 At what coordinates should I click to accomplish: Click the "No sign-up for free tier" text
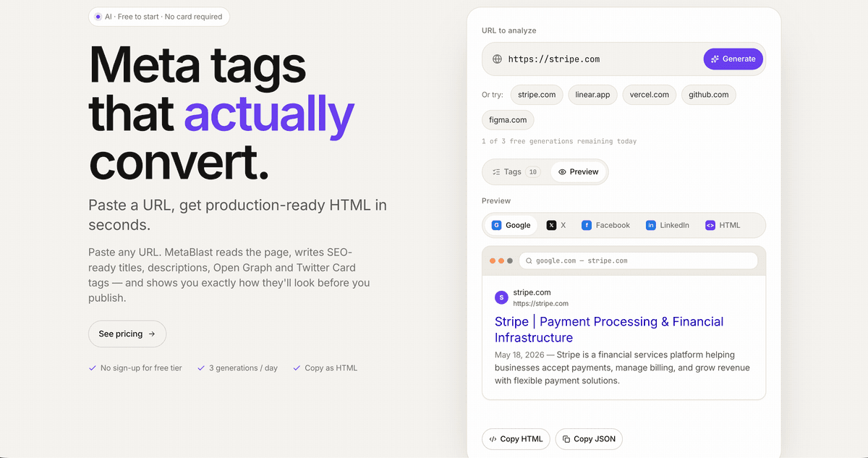[x=141, y=368]
